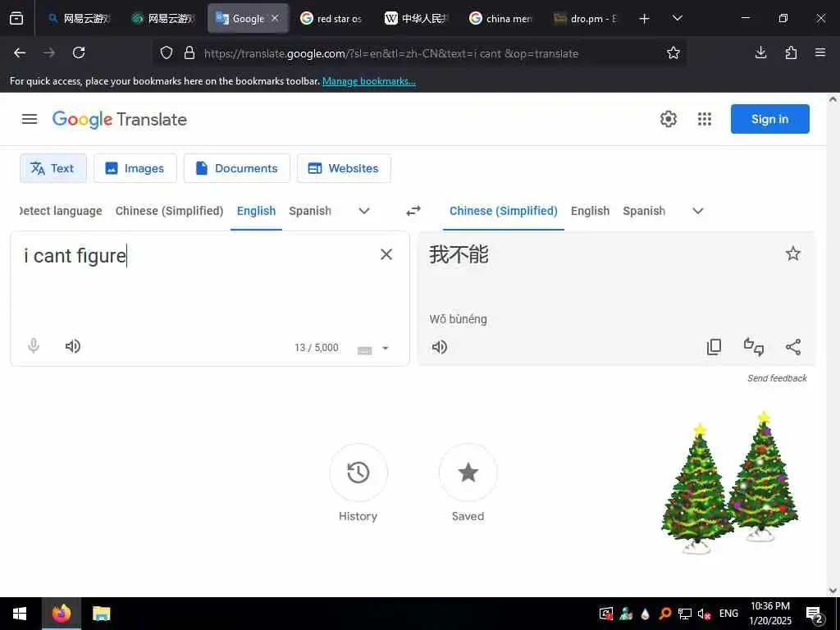840x630 pixels.
Task: Switch to Images translation mode
Action: pyautogui.click(x=135, y=168)
